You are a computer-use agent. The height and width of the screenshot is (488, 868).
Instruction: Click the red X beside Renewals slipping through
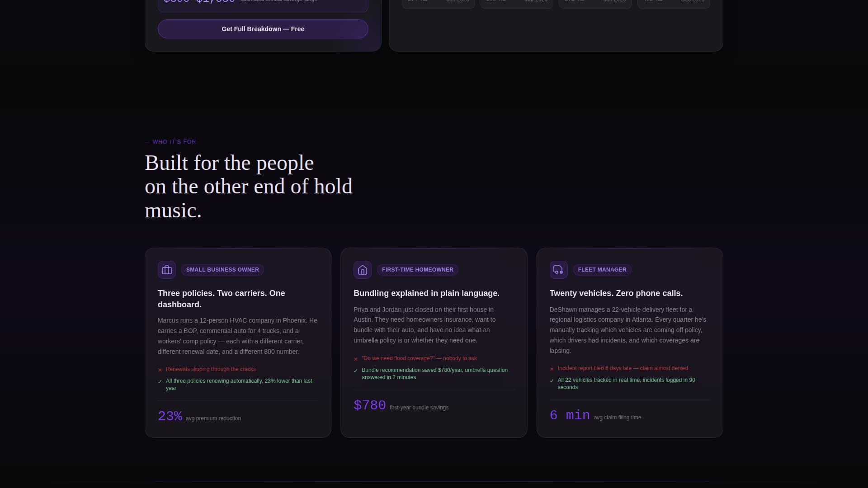tap(160, 370)
